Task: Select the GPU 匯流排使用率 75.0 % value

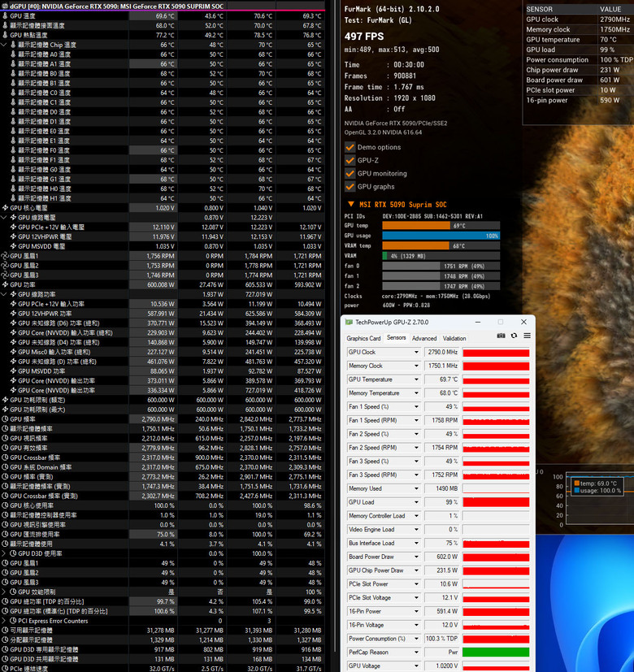Action: [153, 535]
